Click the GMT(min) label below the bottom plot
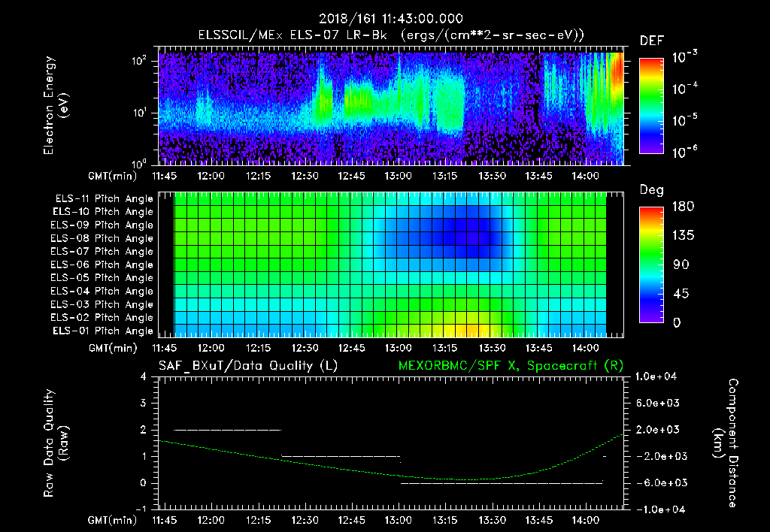The image size is (770, 532). click(113, 520)
